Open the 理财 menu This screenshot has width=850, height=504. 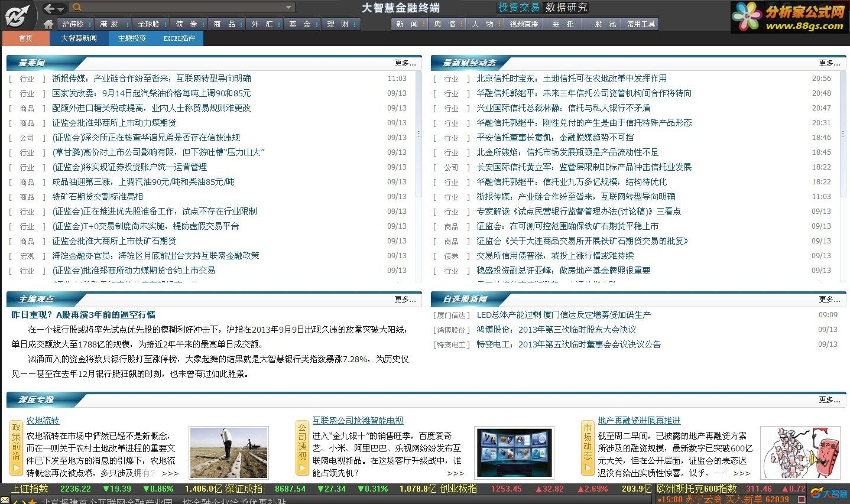coord(340,24)
